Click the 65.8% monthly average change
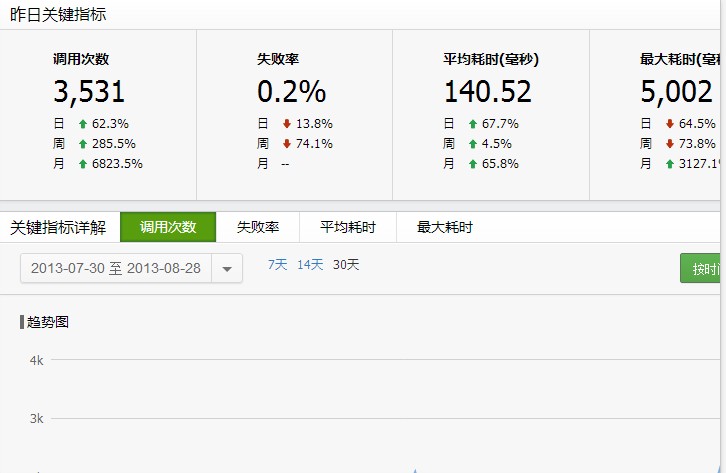 click(500, 164)
